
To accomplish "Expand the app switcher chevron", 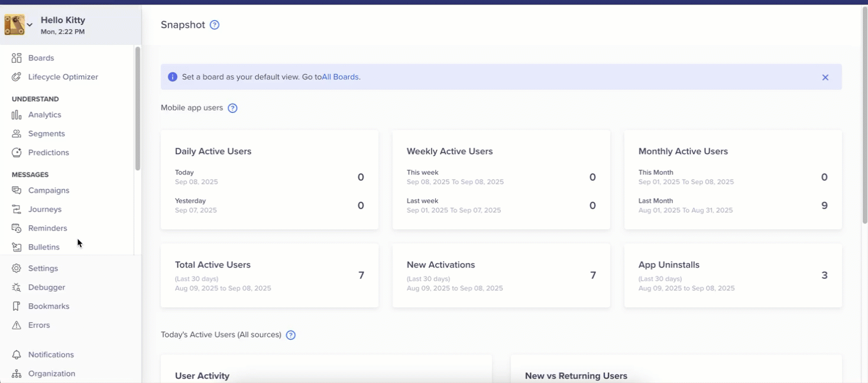I will (x=30, y=25).
